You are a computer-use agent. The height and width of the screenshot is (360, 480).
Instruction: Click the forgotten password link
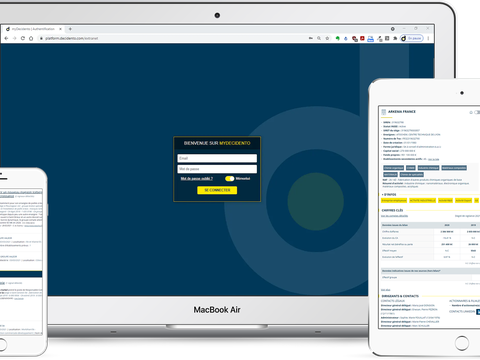(197, 179)
